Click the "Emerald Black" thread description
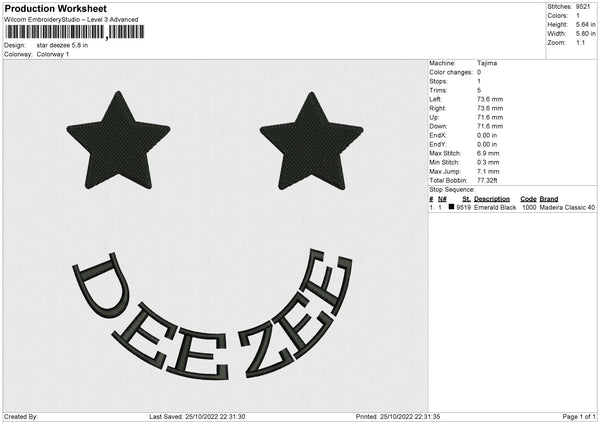 pyautogui.click(x=495, y=207)
